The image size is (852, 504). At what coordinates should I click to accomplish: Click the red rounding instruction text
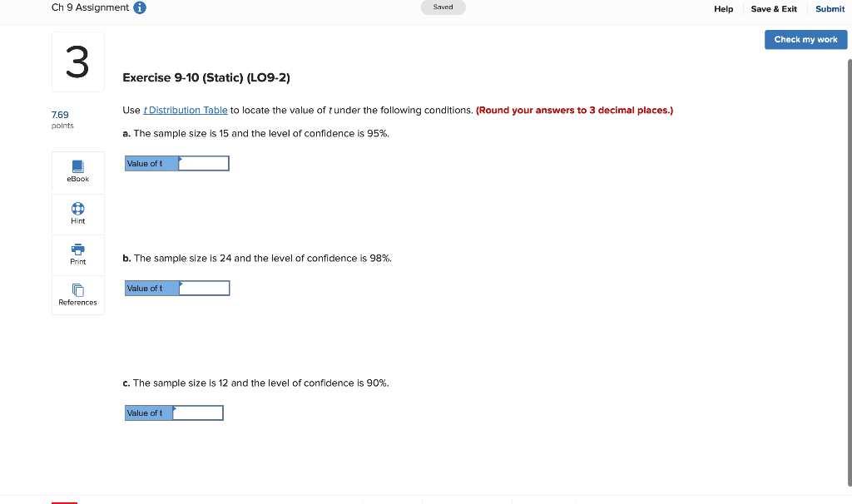click(x=576, y=110)
